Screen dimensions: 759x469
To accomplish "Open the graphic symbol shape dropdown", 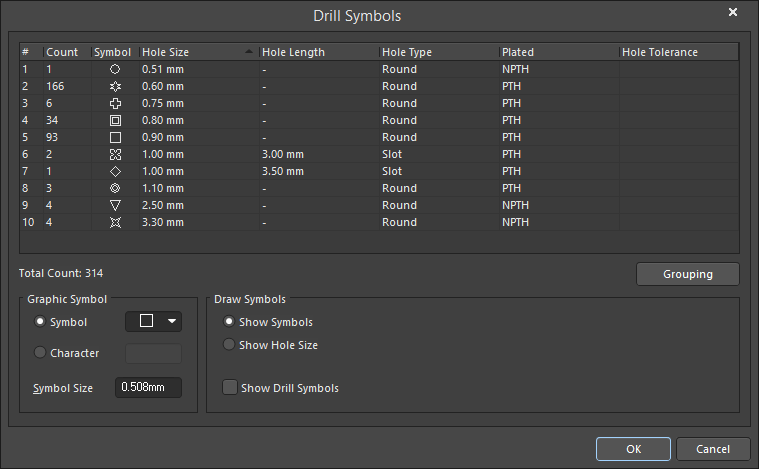I will pyautogui.click(x=153, y=321).
